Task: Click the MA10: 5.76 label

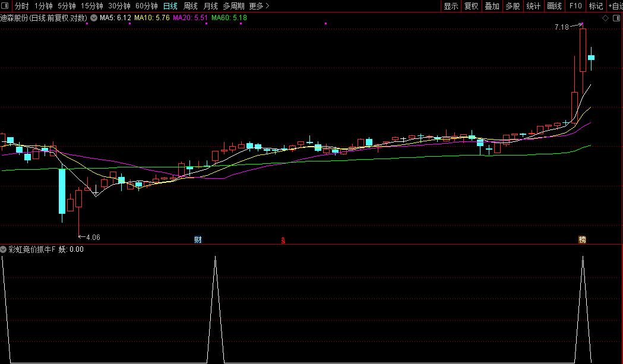Action: pyautogui.click(x=152, y=18)
